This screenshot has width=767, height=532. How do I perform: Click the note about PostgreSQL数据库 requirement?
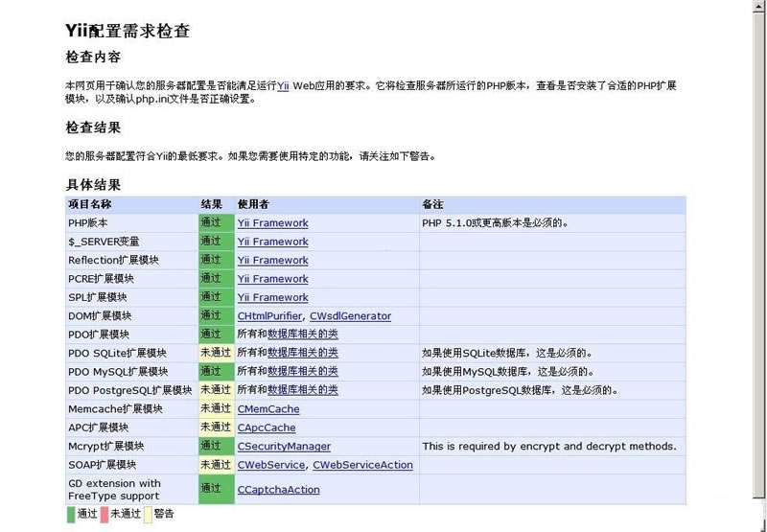coord(521,390)
